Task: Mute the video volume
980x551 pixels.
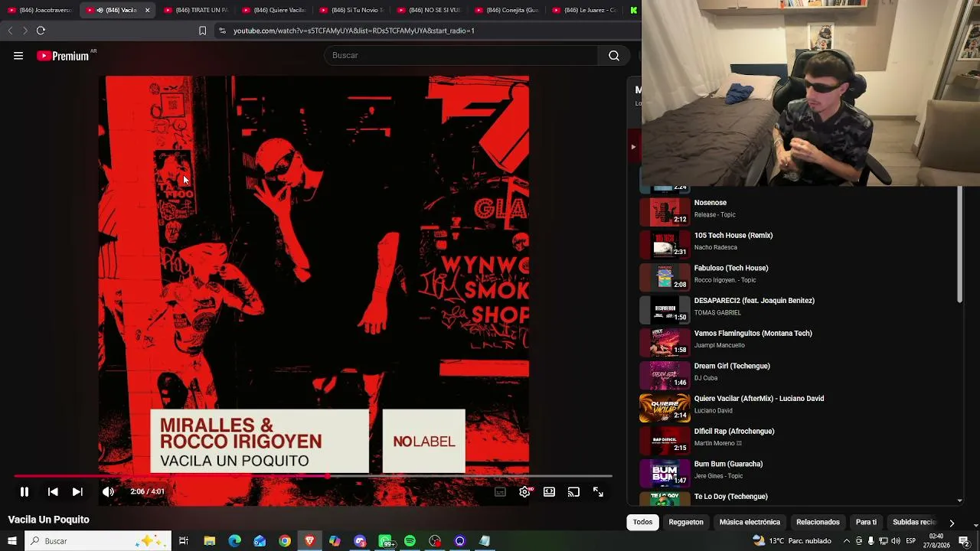Action: [x=108, y=492]
